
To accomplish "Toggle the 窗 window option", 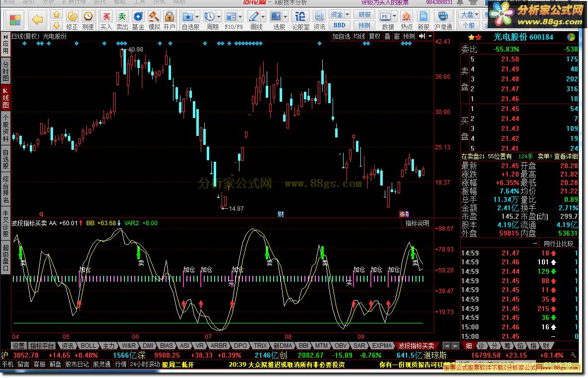I will 397,36.
